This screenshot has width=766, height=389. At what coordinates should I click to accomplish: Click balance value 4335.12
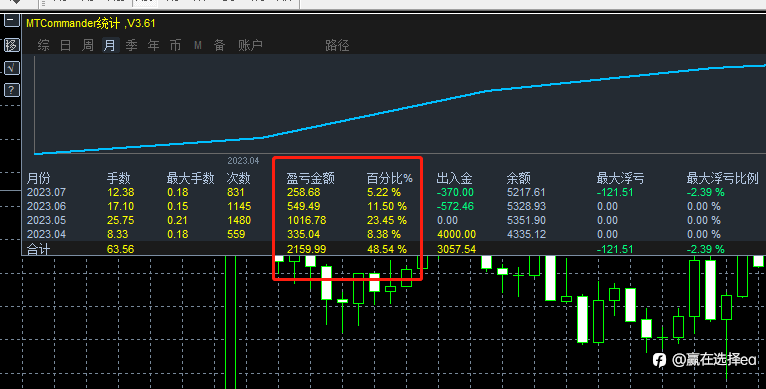click(x=526, y=235)
